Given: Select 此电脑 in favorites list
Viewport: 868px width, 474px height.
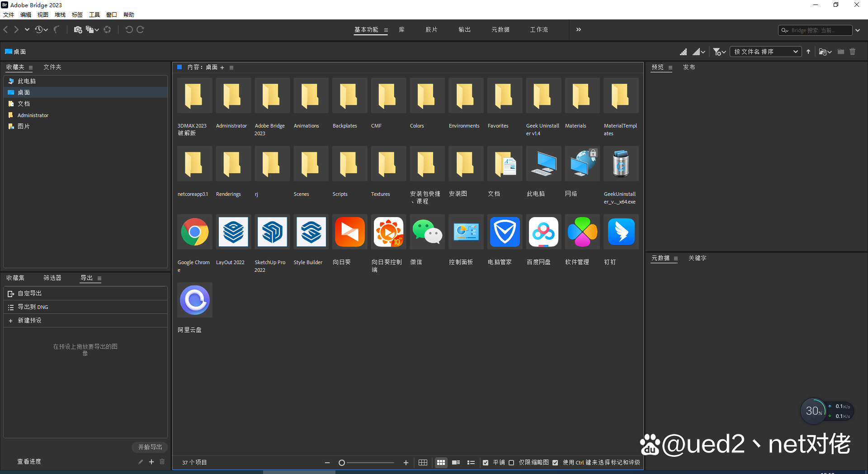Looking at the screenshot, I should 85,81.
